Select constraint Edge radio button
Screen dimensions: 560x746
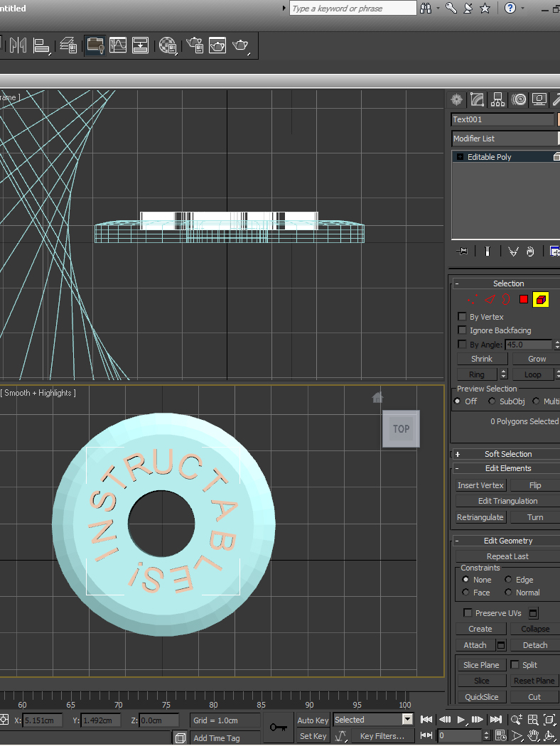[509, 580]
